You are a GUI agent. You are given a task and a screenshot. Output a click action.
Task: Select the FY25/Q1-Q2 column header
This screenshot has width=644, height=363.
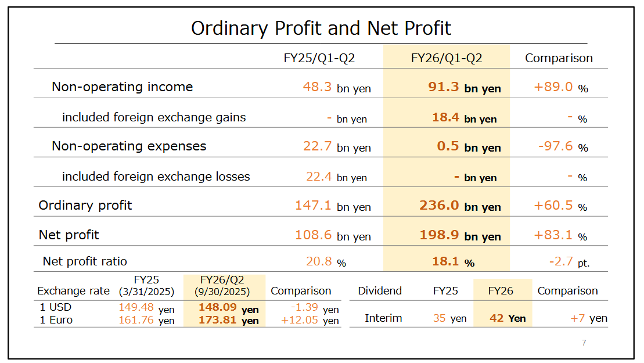[x=319, y=58]
